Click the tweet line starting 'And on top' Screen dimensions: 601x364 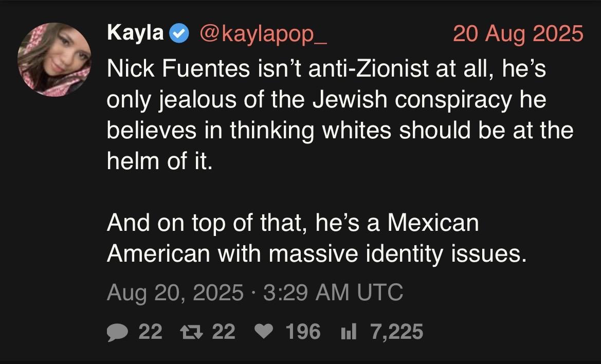293,223
